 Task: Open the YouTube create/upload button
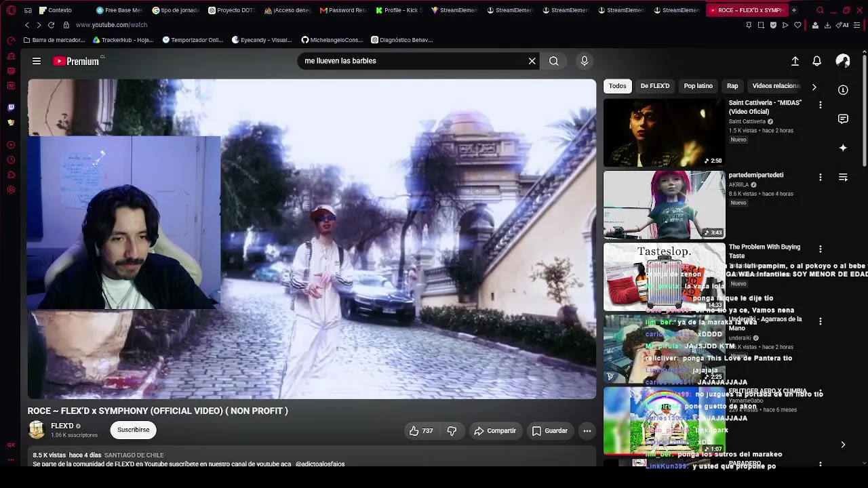point(795,61)
